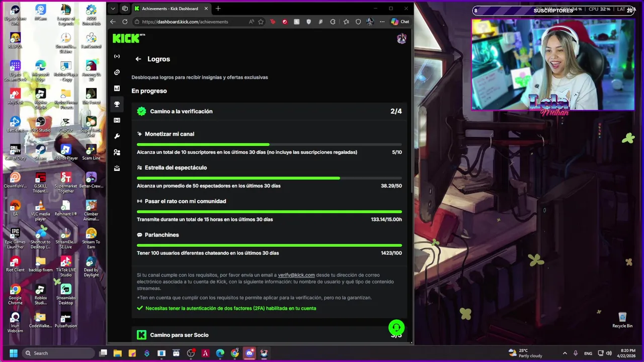Select the trophy achievements sidebar icon
Viewport: 644px width, 362px height.
point(117,104)
